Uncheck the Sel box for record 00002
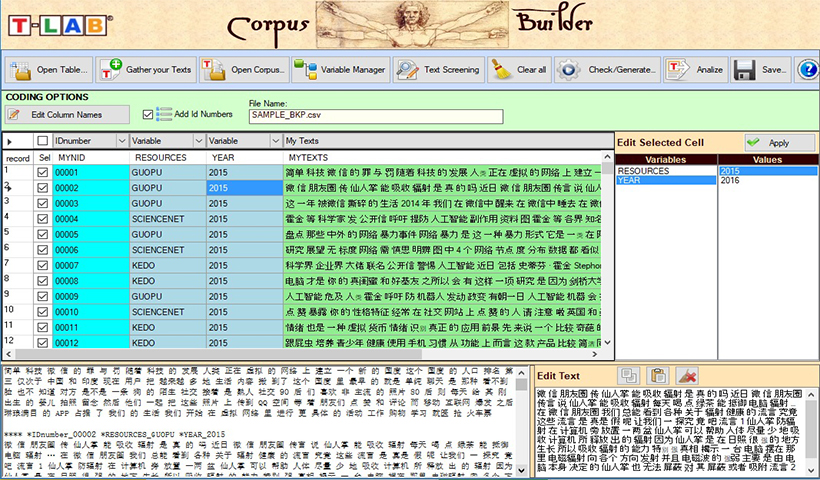This screenshot has height=480, width=820. [43, 188]
